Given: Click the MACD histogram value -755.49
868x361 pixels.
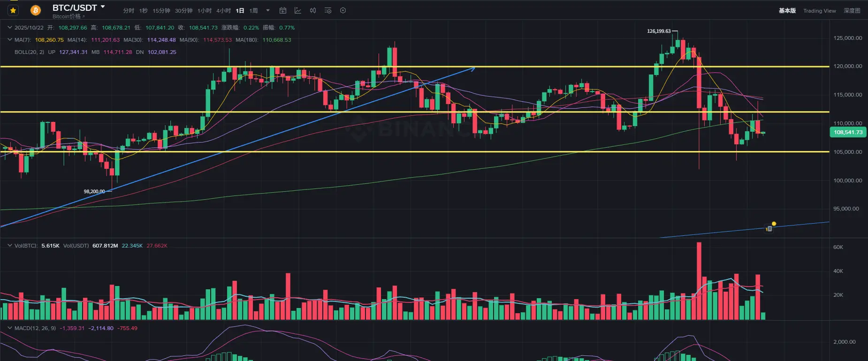Looking at the screenshot, I should pyautogui.click(x=127, y=328).
